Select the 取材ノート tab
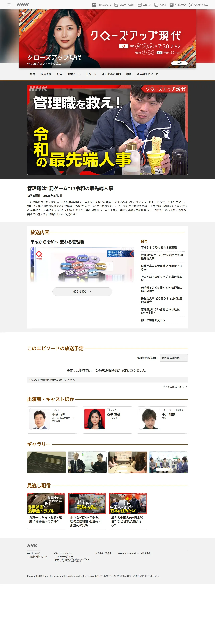Screen dimensions: 215x644 [x=74, y=74]
